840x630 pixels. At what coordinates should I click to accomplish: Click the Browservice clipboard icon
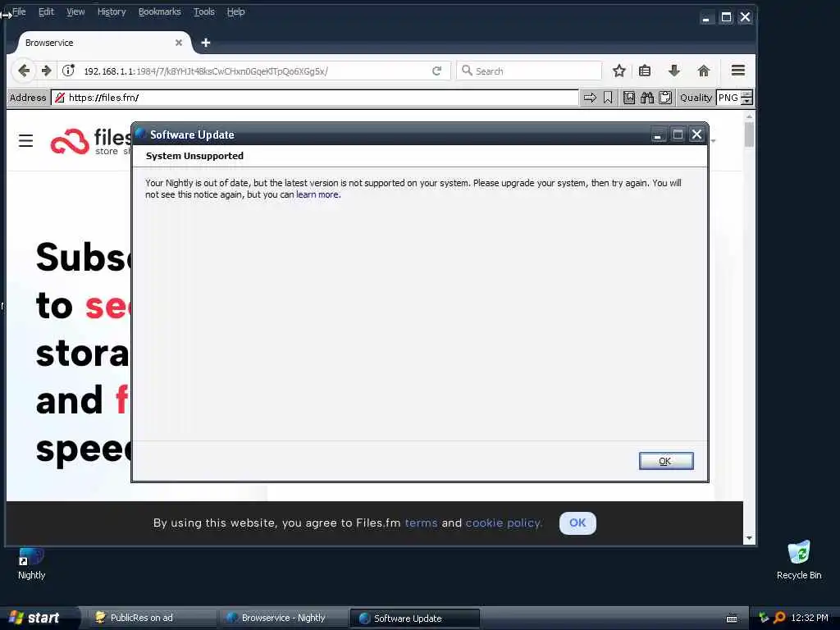click(665, 98)
